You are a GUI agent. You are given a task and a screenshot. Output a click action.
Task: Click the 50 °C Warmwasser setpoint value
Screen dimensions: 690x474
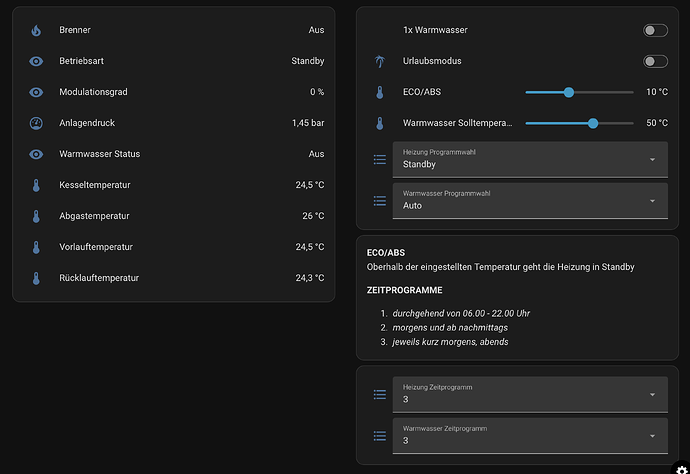click(657, 123)
